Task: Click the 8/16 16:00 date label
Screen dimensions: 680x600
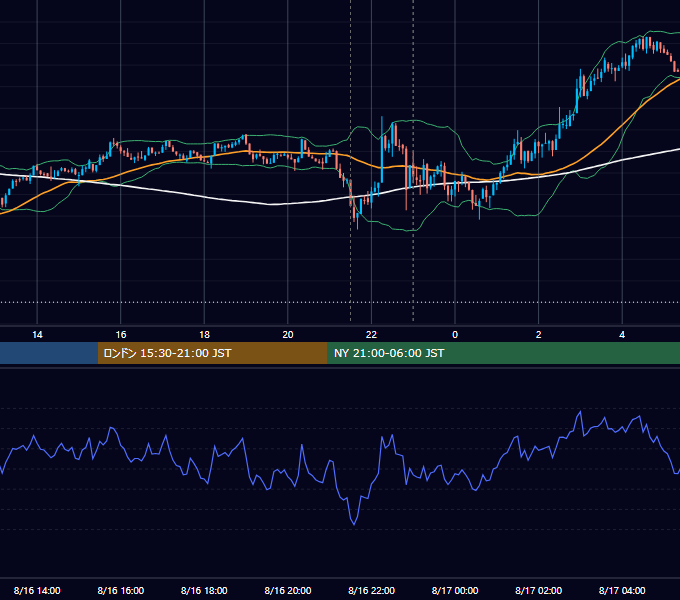Action: (x=121, y=590)
